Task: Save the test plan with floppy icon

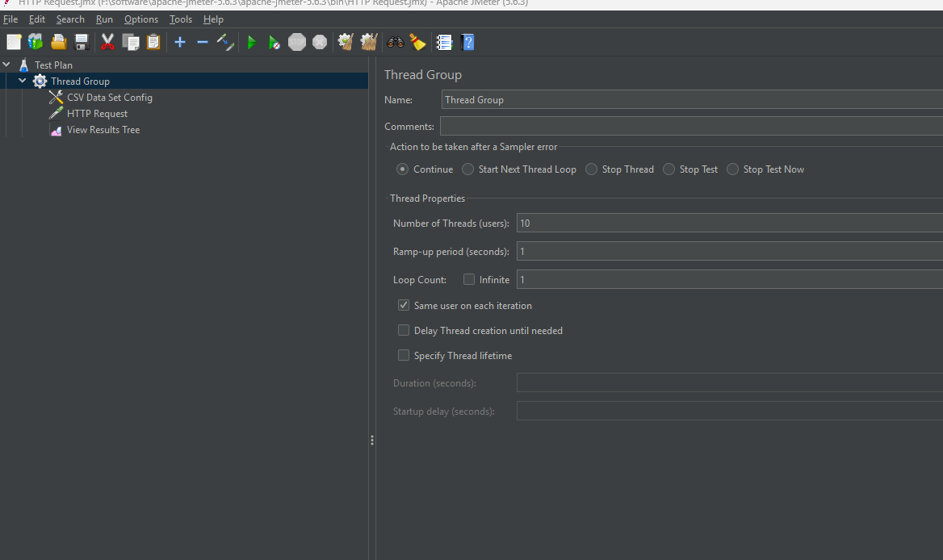Action: [82, 42]
